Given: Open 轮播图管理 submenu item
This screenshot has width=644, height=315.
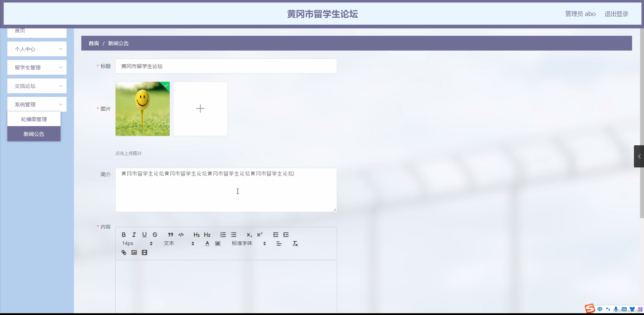Looking at the screenshot, I should pos(34,119).
